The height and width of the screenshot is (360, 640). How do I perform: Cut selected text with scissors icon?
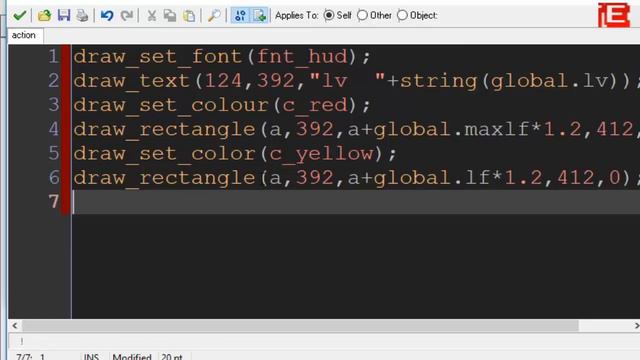tap(151, 16)
